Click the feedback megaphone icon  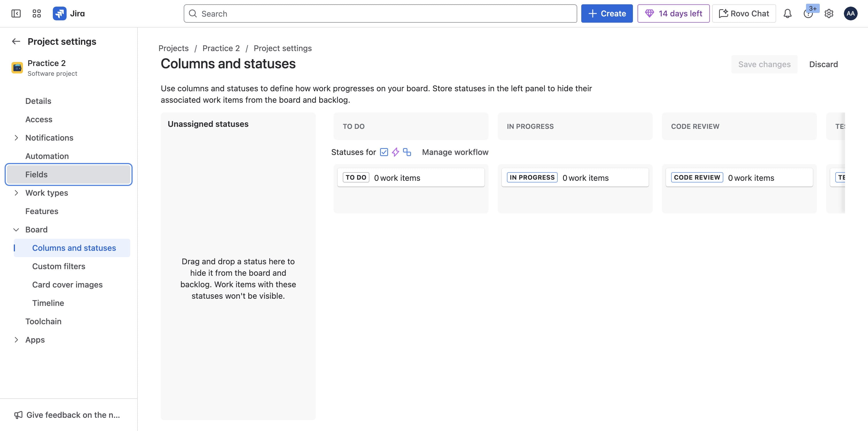[x=18, y=415]
